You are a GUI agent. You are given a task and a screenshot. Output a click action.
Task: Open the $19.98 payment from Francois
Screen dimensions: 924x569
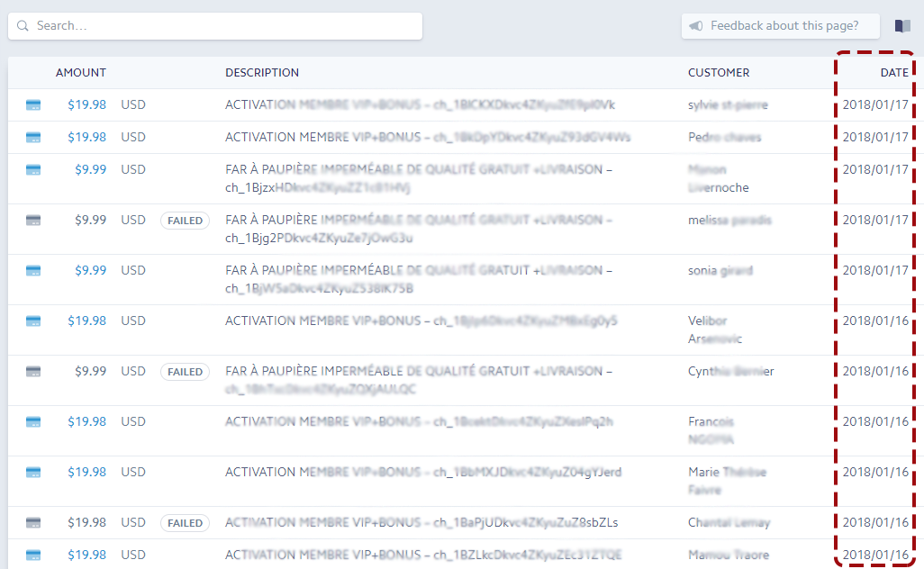coord(86,421)
